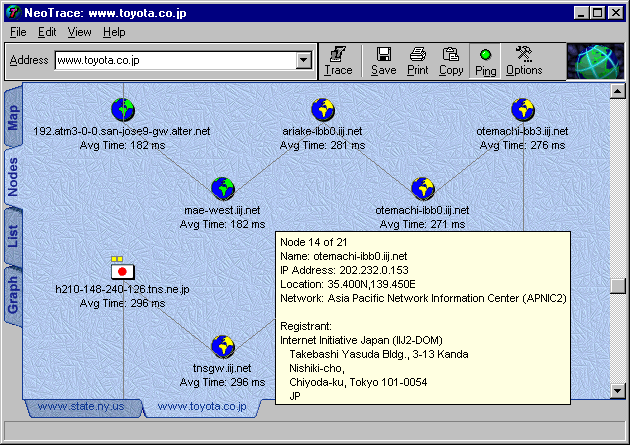Click the scrollbar up arrow
The width and height of the screenshot is (630, 445).
pos(617,91)
